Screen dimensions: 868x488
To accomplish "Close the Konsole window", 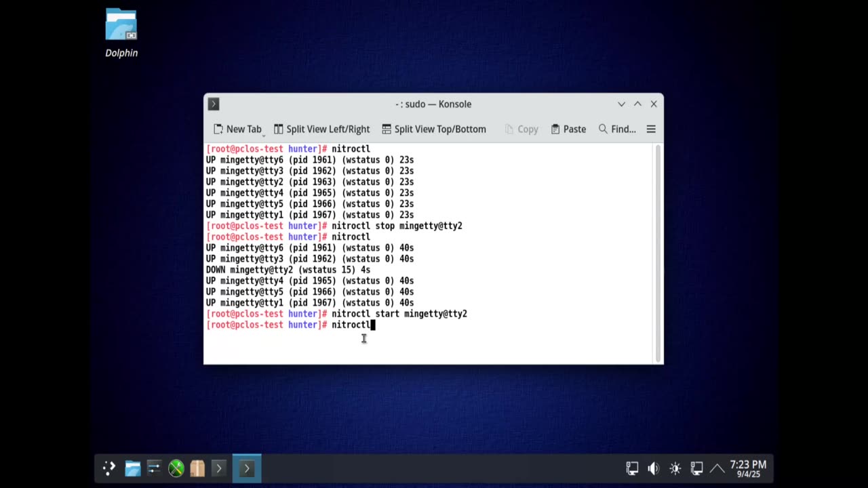I will 654,104.
